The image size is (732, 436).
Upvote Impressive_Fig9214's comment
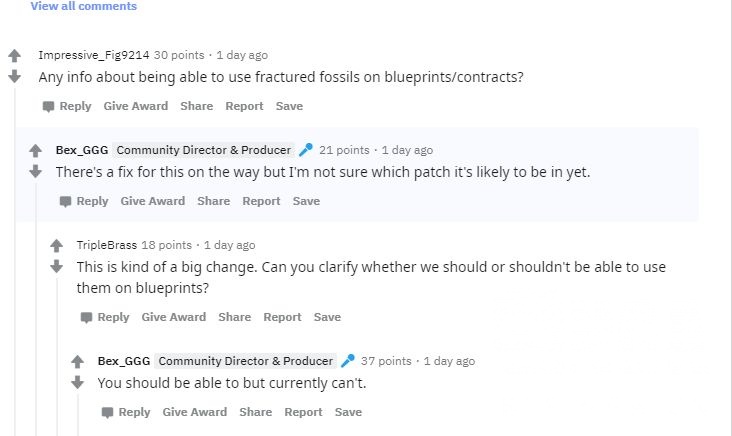[x=14, y=56]
